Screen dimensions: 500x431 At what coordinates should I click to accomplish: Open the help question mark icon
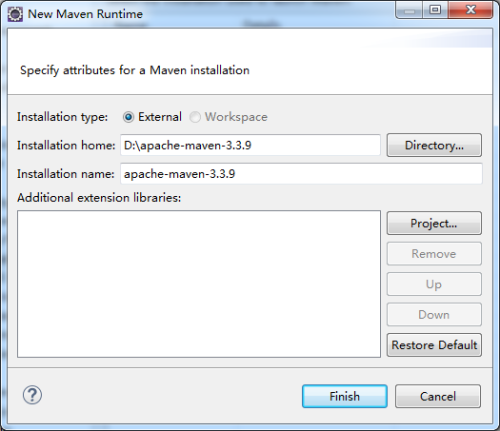click(32, 395)
